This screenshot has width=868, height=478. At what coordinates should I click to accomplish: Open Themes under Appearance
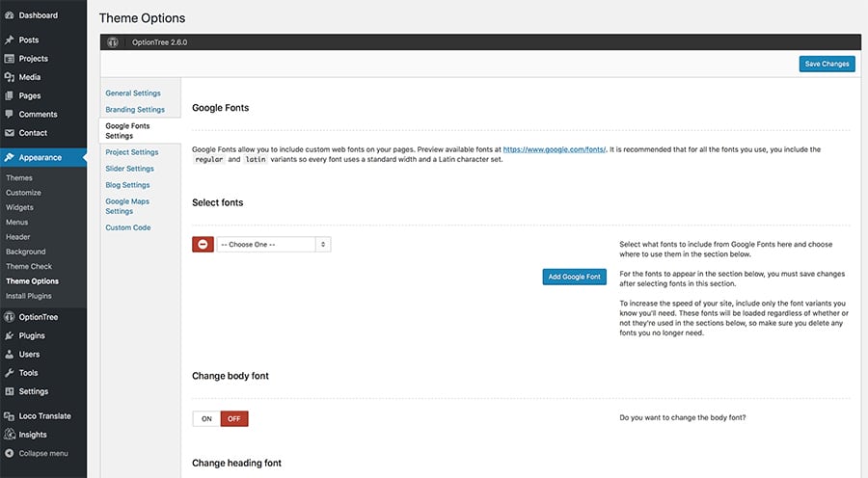pos(19,177)
